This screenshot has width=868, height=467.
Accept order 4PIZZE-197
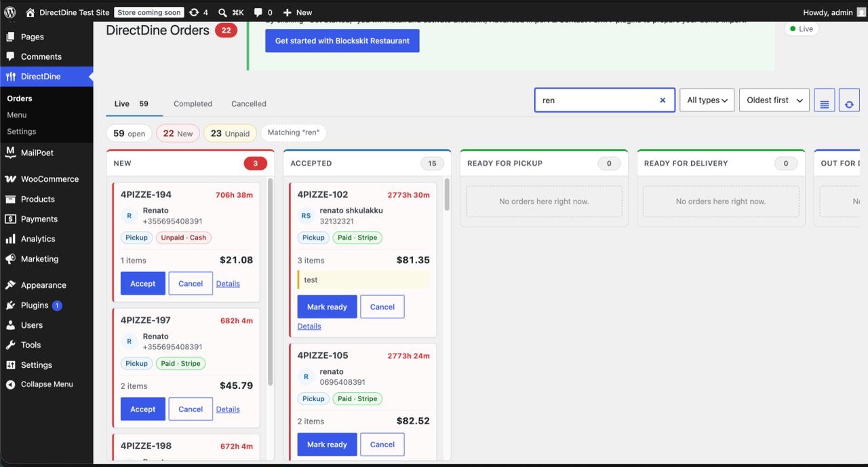tap(142, 409)
